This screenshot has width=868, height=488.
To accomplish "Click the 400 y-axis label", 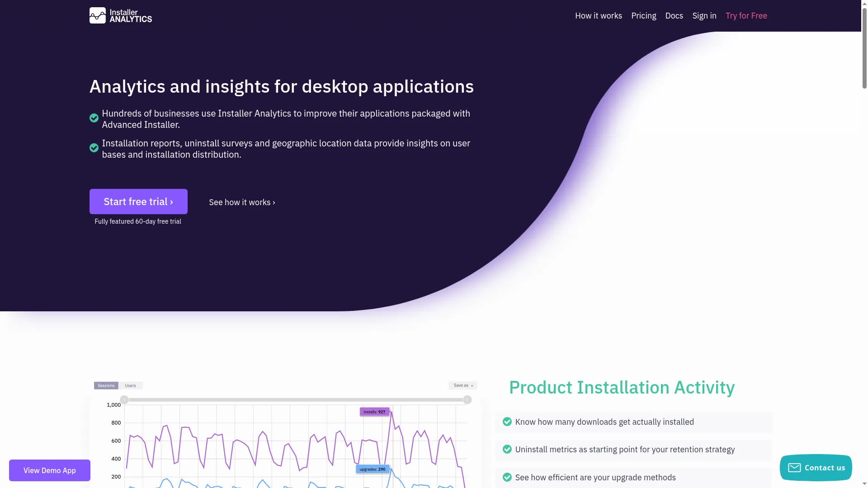I will [x=116, y=459].
